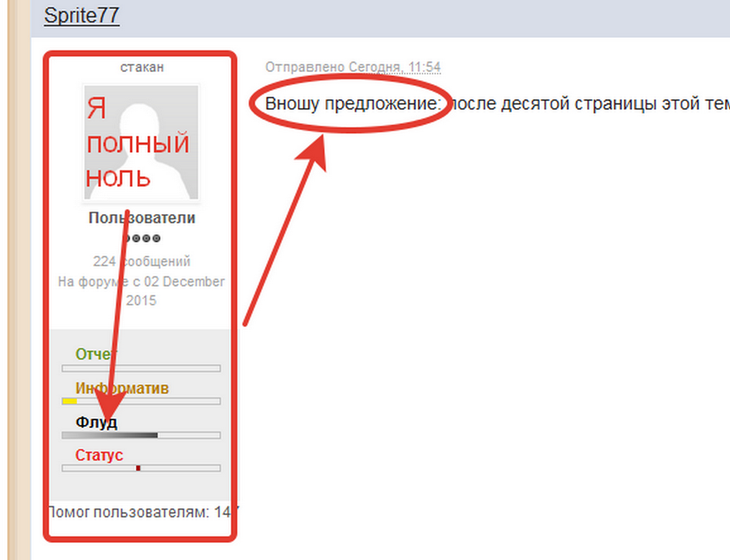Viewport: 730px width, 560px height.
Task: Click the rank dots under Пользователи
Action: tap(142, 238)
